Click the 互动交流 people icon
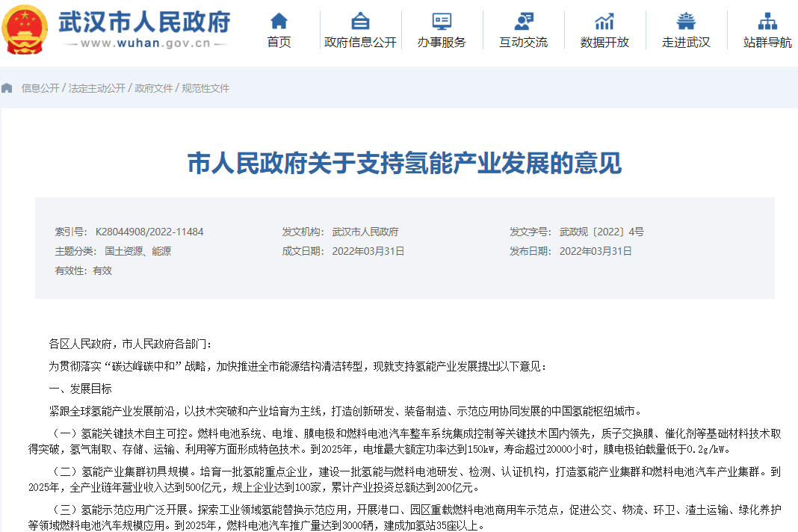 [523, 22]
